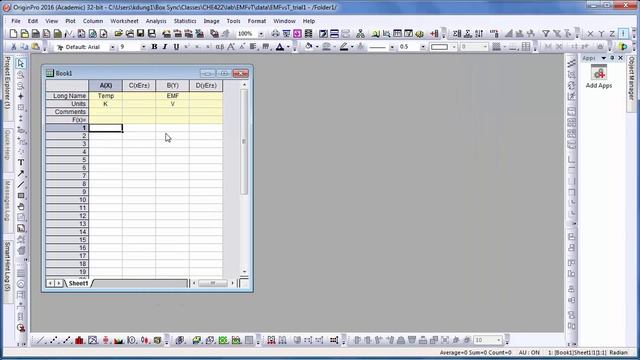The image size is (640, 360).
Task: Click the 'Temp' Long Name cell
Action: (106, 96)
